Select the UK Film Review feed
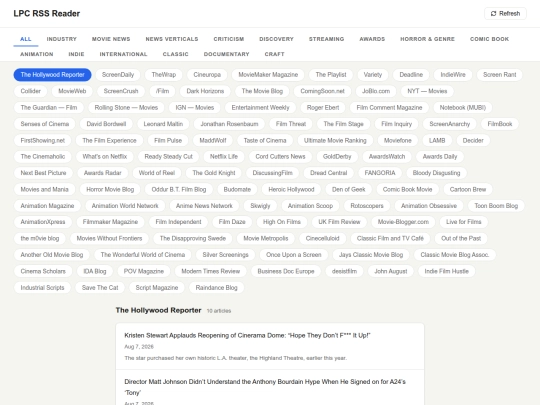This screenshot has height=405, width=540. click(x=339, y=222)
